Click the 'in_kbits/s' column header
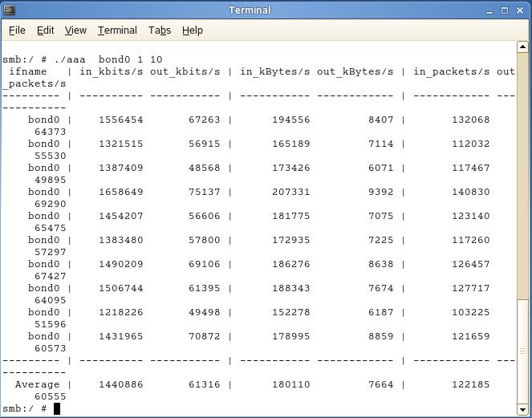532x418 pixels. coord(112,72)
